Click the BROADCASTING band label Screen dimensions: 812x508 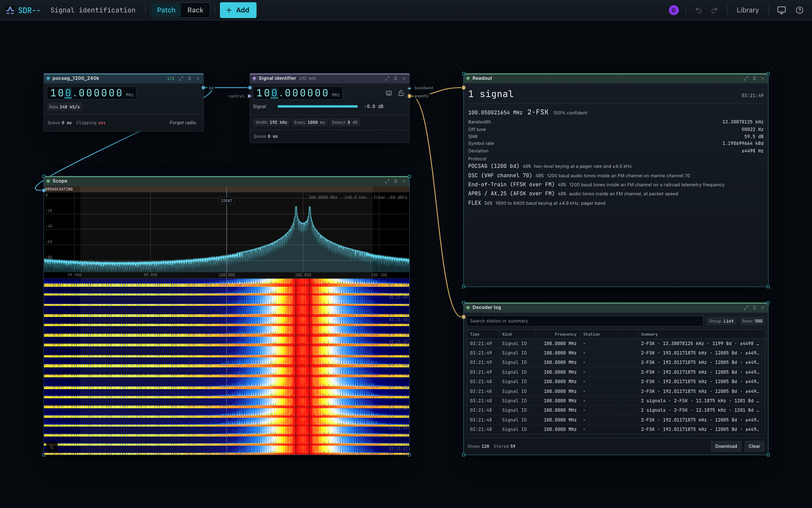point(59,189)
